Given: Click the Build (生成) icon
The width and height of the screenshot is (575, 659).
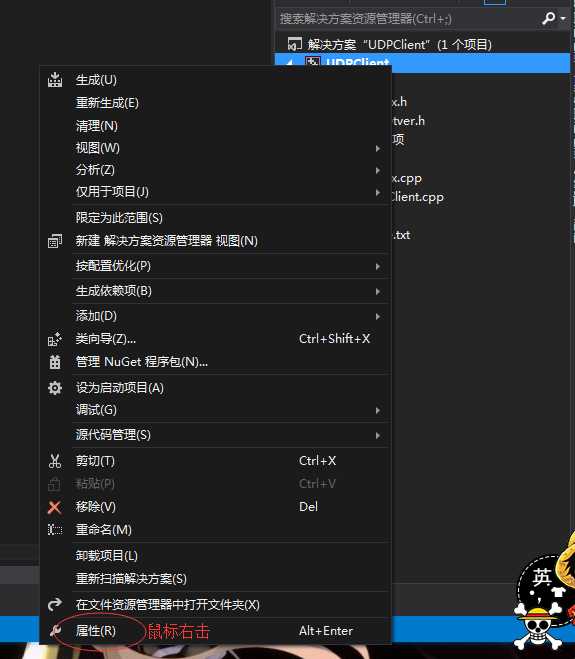Looking at the screenshot, I should 55,79.
